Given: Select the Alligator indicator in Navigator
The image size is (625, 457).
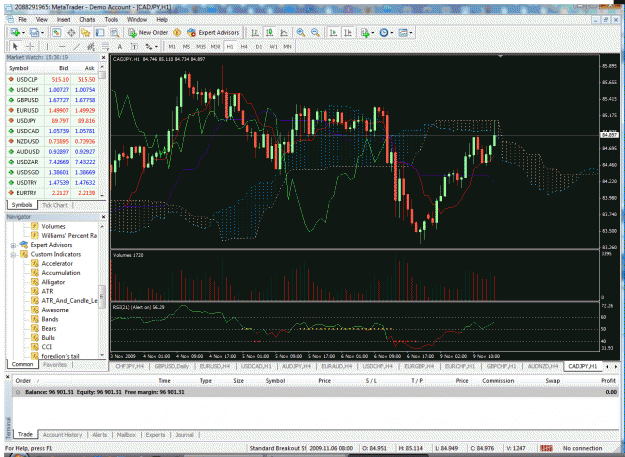Looking at the screenshot, I should pyautogui.click(x=53, y=282).
